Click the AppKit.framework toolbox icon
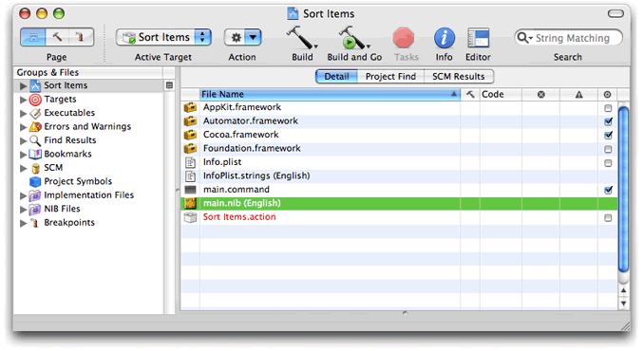This screenshot has width=644, height=351. (x=190, y=107)
